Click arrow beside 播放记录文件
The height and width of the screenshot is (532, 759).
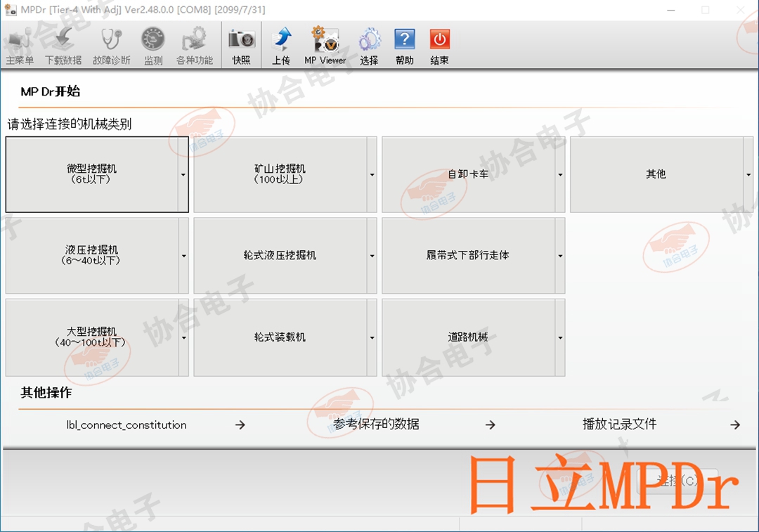point(735,425)
